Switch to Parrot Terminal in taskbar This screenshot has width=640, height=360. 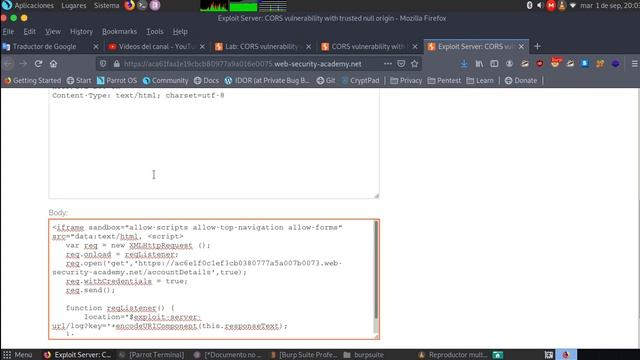click(x=151, y=355)
